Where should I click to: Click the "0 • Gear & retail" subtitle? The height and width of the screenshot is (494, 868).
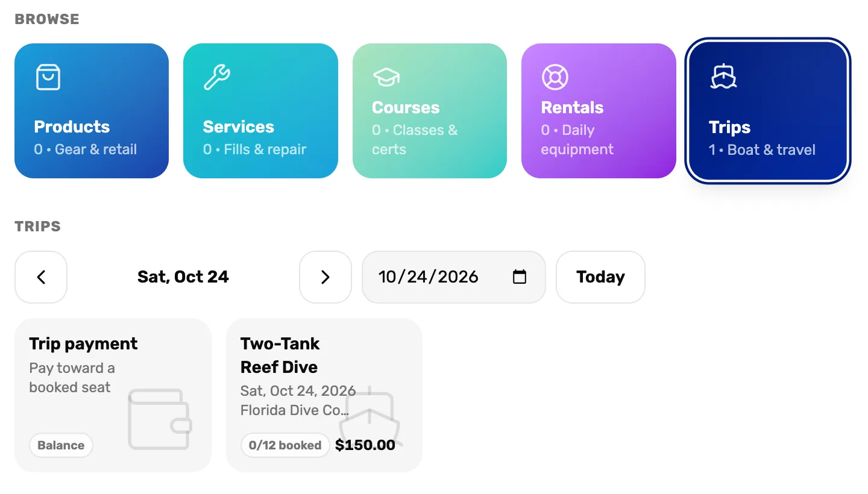click(86, 149)
